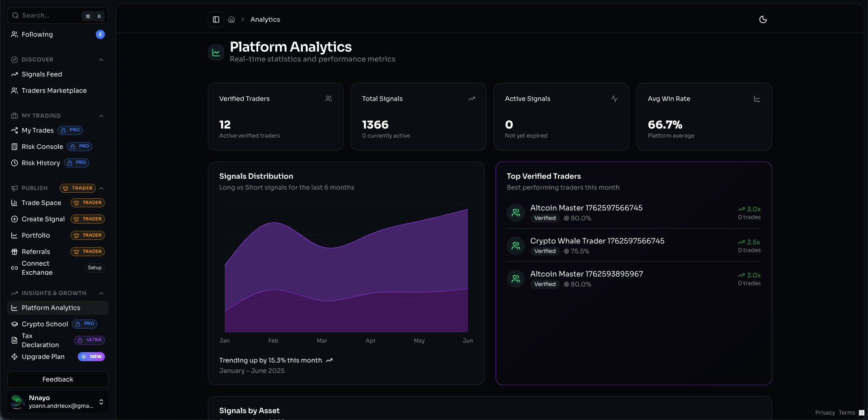Click the Active Signals pulse icon
The image size is (868, 420).
coord(614,99)
